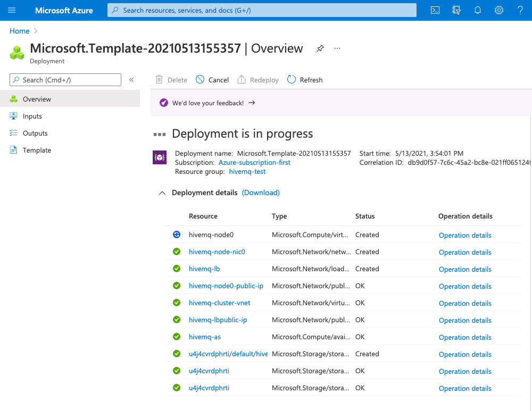
Task: Click the green check icon for hivemq-as
Action: click(x=177, y=337)
